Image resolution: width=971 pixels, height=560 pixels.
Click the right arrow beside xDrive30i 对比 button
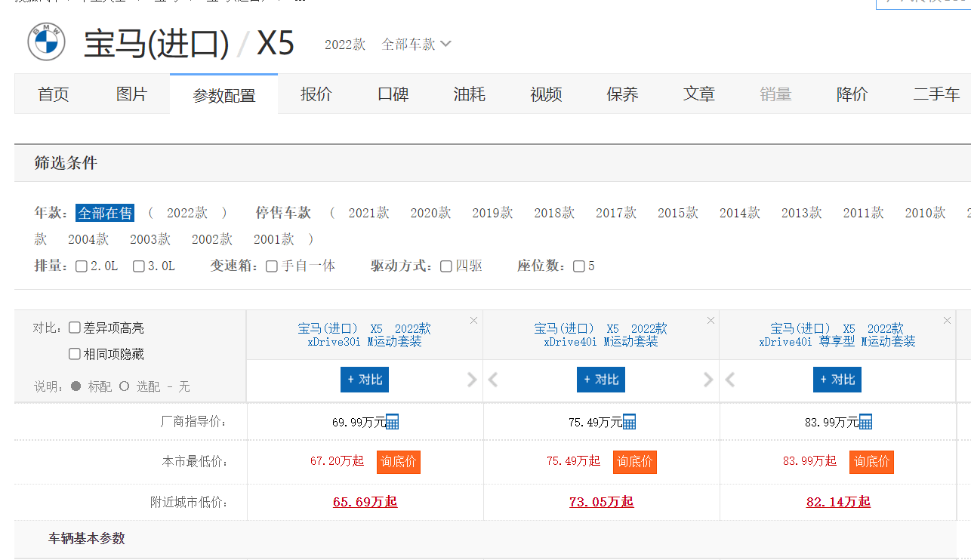473,380
